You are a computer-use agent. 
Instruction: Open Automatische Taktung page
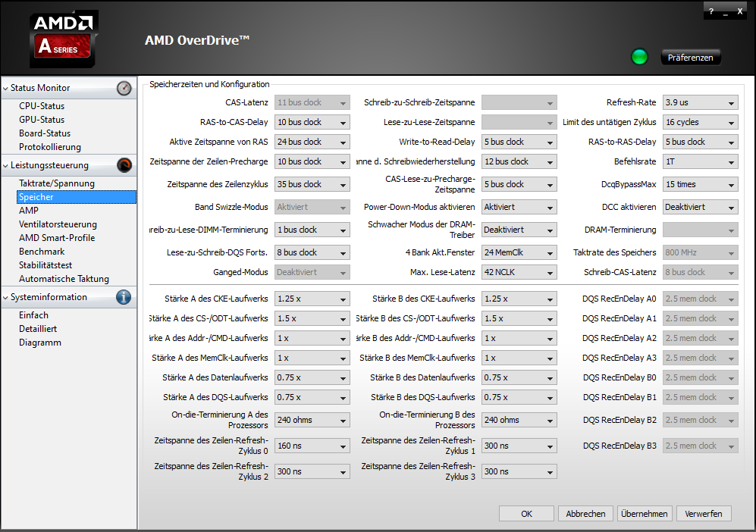(x=64, y=279)
